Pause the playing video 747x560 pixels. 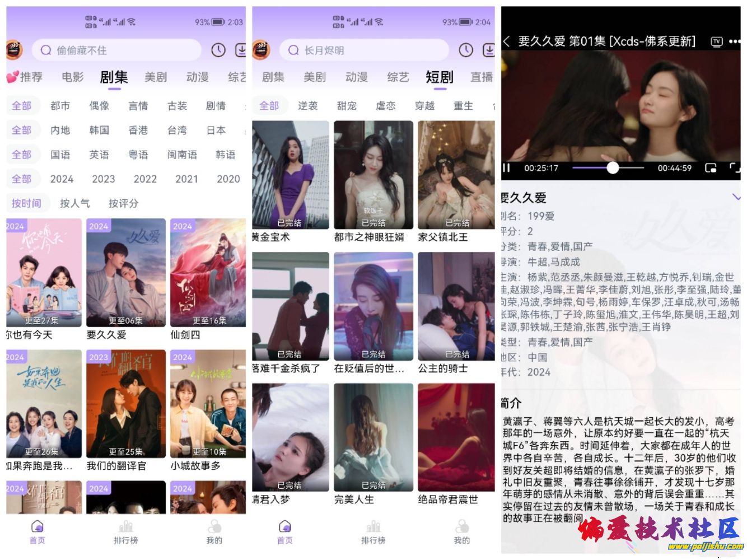507,167
